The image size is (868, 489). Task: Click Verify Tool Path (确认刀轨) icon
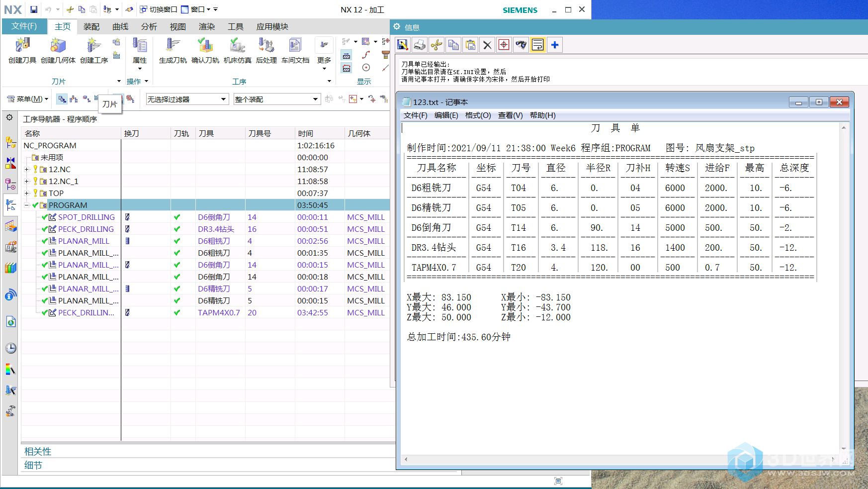click(205, 46)
